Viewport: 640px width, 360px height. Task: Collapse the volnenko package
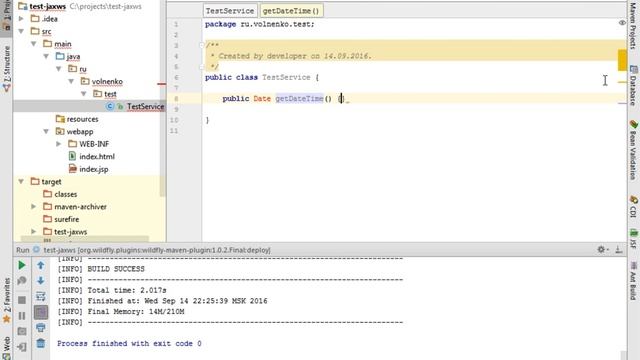point(71,81)
